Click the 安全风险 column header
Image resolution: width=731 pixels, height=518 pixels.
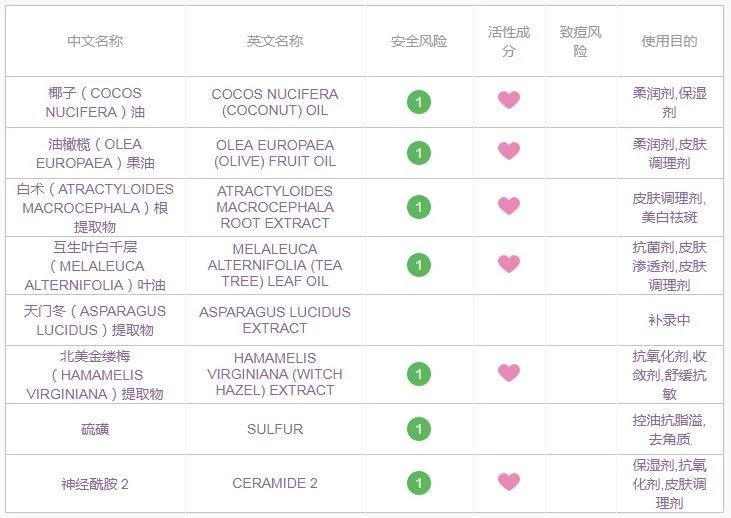(419, 42)
